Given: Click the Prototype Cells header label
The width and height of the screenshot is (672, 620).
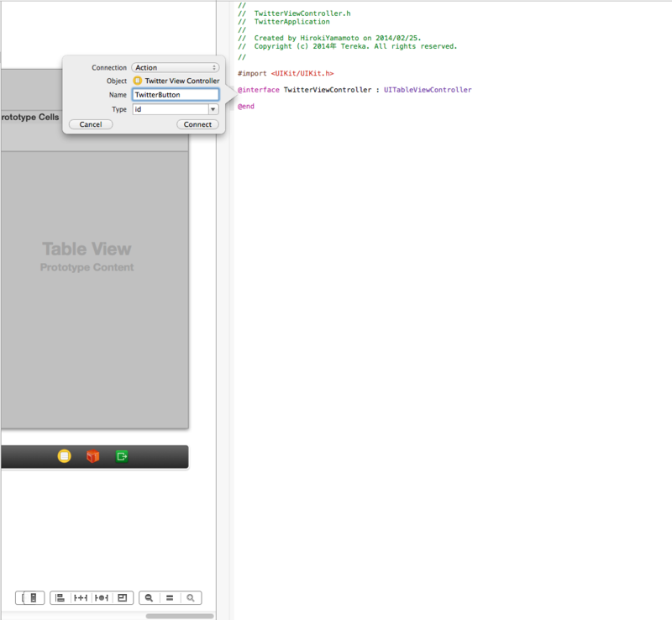Looking at the screenshot, I should 29,117.
